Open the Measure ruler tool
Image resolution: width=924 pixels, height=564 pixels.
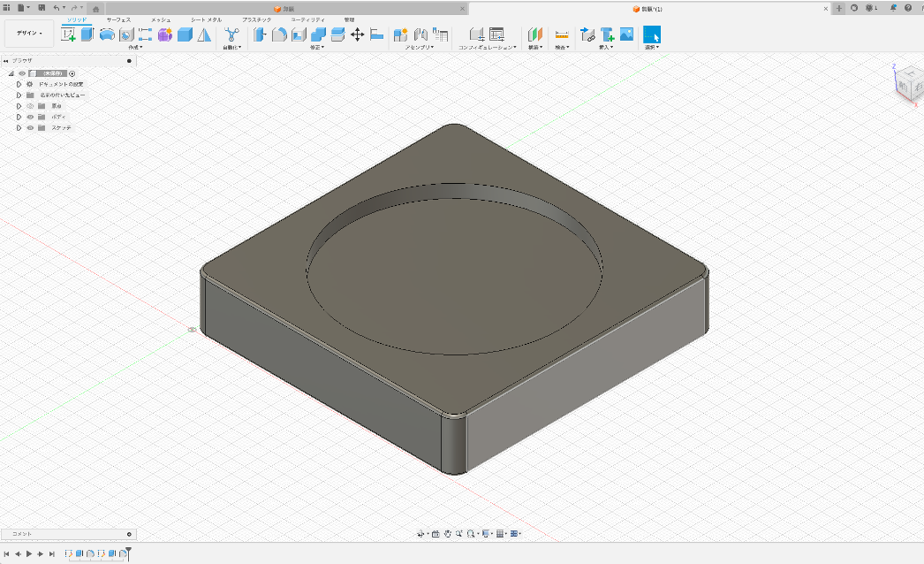click(x=561, y=34)
